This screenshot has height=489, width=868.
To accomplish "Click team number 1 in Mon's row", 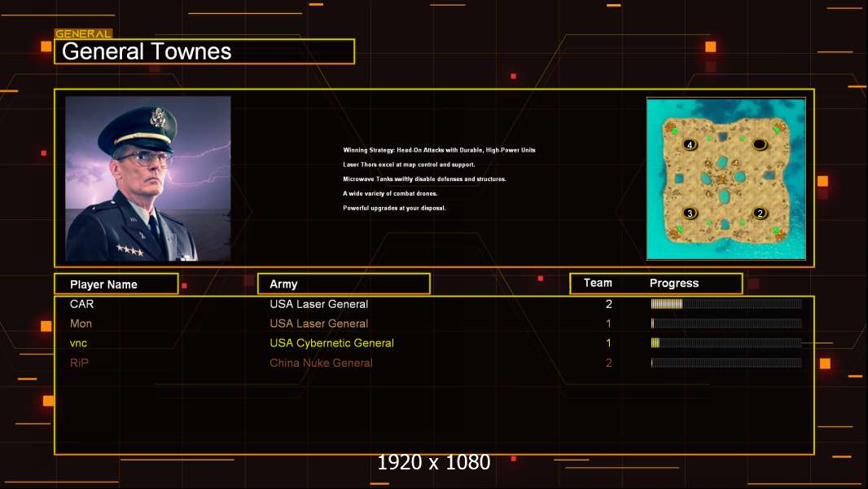I will [x=608, y=324].
